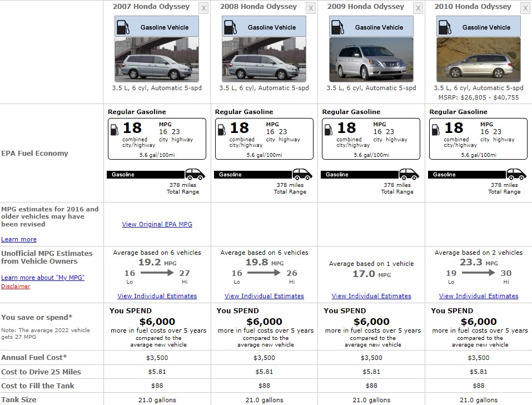This screenshot has height=405, width=532.
Task: Remove the 2008 Honda Odyssey column
Action: coord(311,8)
